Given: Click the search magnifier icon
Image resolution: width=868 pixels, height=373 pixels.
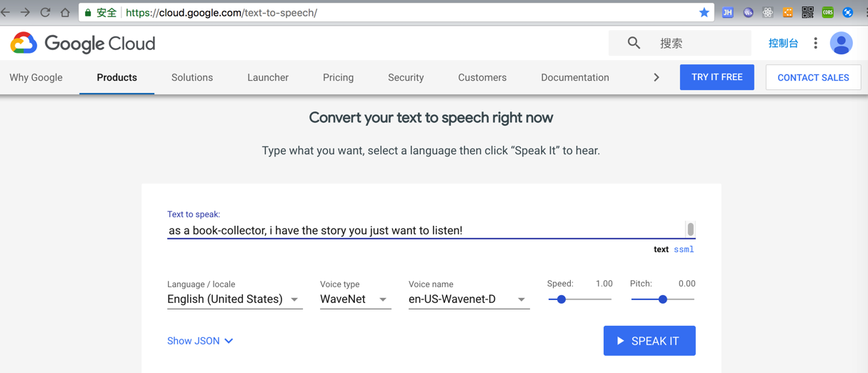Looking at the screenshot, I should [x=634, y=43].
